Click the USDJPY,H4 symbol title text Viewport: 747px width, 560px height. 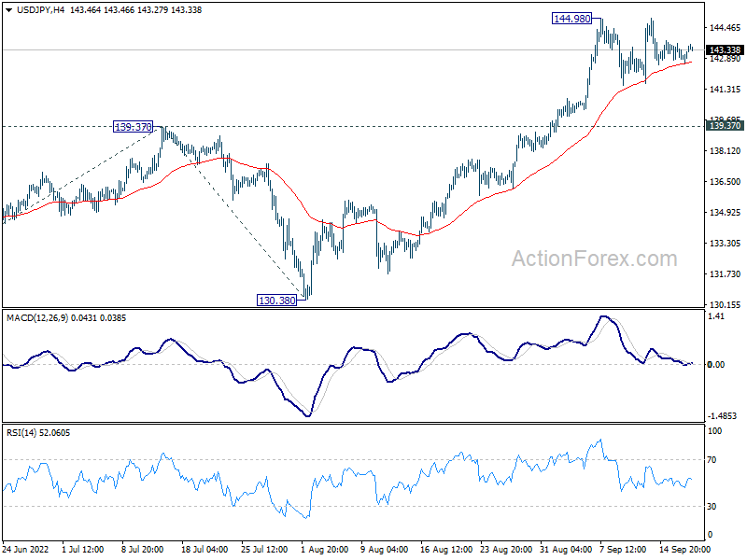click(40, 10)
